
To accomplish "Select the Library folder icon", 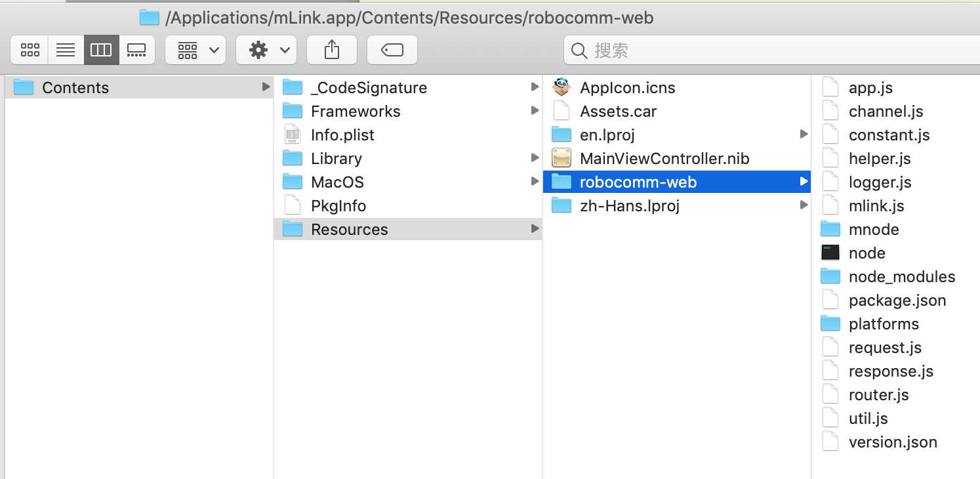I will [293, 158].
